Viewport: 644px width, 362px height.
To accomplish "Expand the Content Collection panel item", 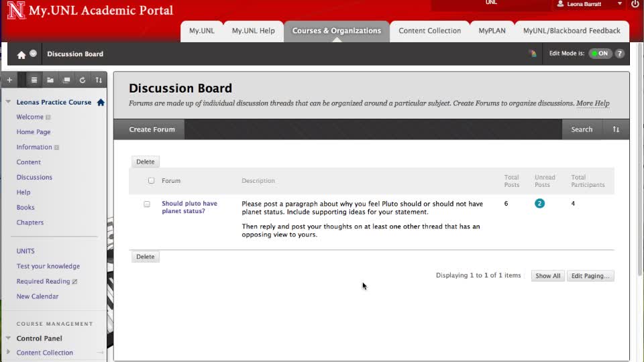I will (x=8, y=352).
